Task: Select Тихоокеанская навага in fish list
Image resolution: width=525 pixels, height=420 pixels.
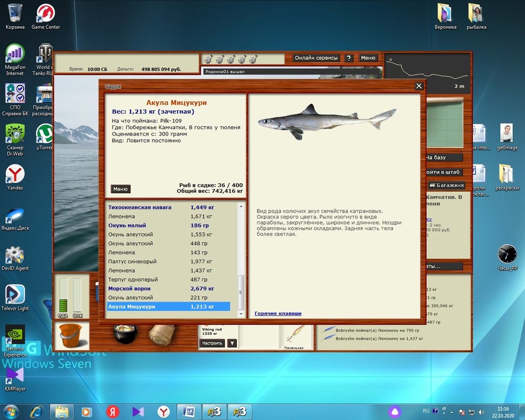Action: [140, 207]
